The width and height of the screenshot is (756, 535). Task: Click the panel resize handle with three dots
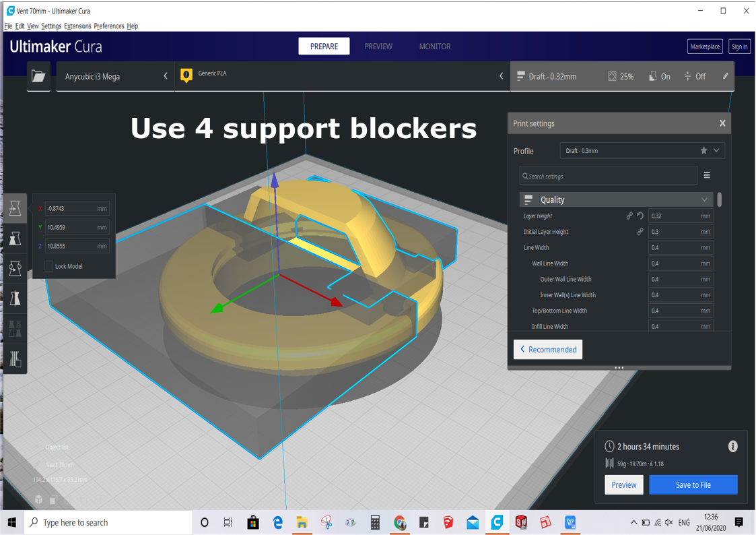(619, 368)
